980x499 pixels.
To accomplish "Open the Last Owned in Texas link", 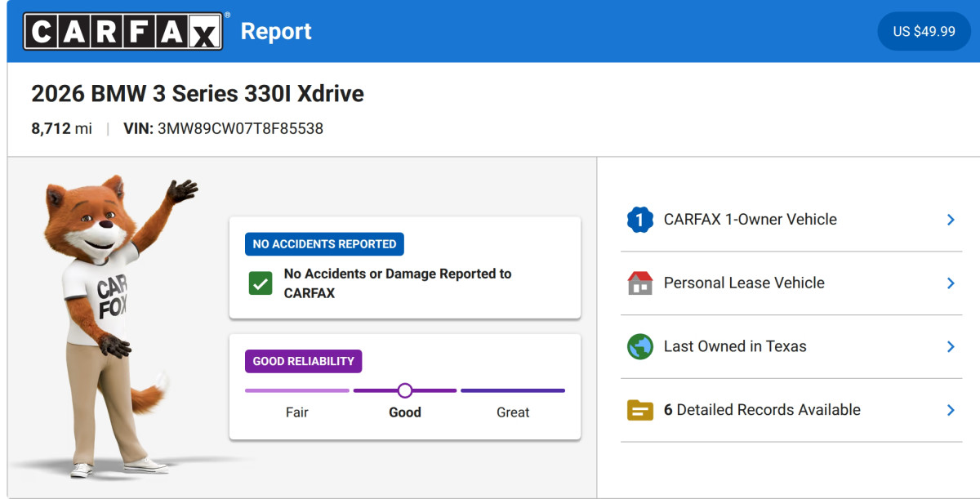I will (x=791, y=346).
